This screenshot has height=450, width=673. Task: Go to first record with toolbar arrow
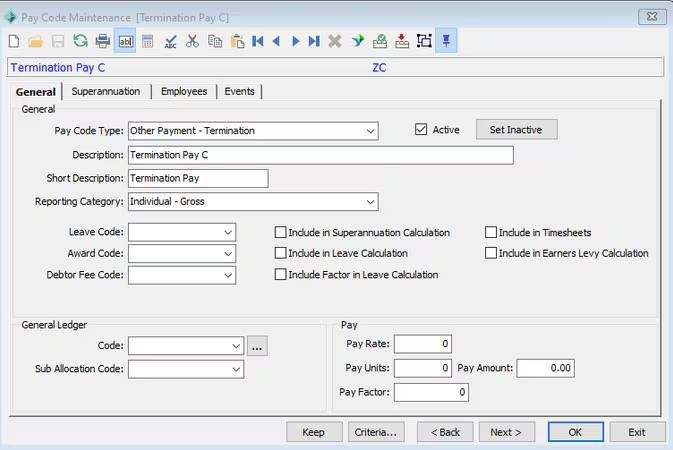(258, 41)
